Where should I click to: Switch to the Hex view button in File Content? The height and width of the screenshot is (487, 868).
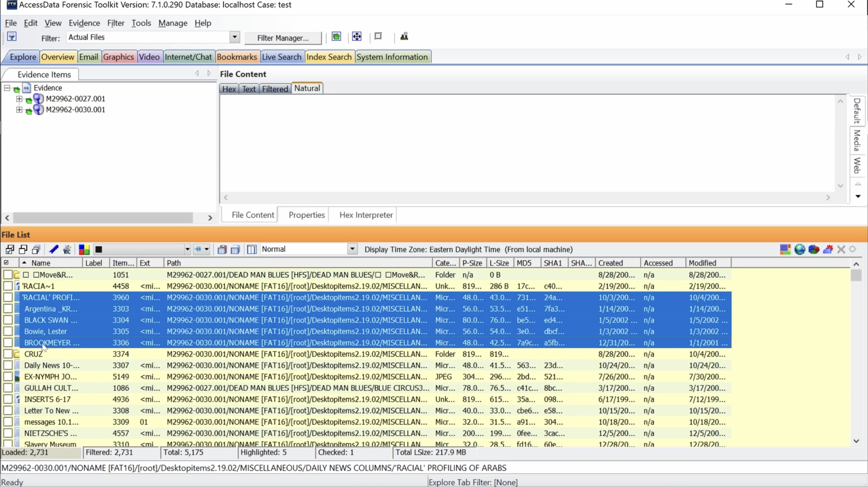(229, 89)
